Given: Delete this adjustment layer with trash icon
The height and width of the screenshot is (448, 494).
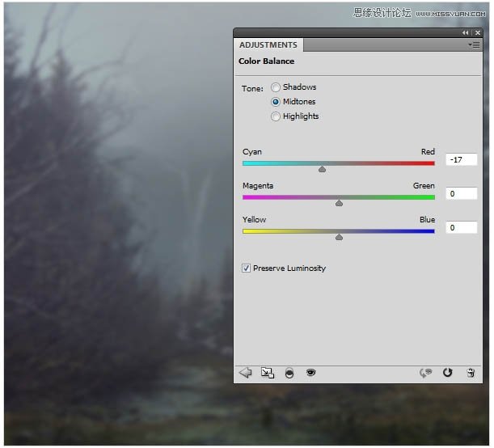Looking at the screenshot, I should [471, 373].
